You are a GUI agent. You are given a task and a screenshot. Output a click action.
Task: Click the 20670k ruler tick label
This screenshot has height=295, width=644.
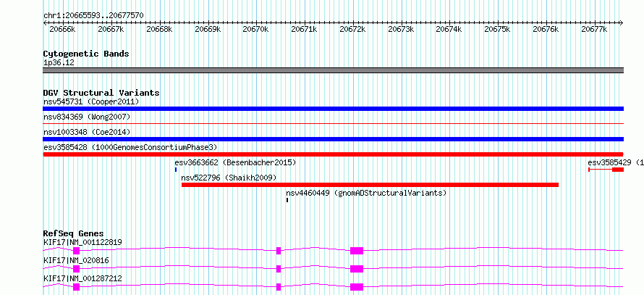(256, 29)
